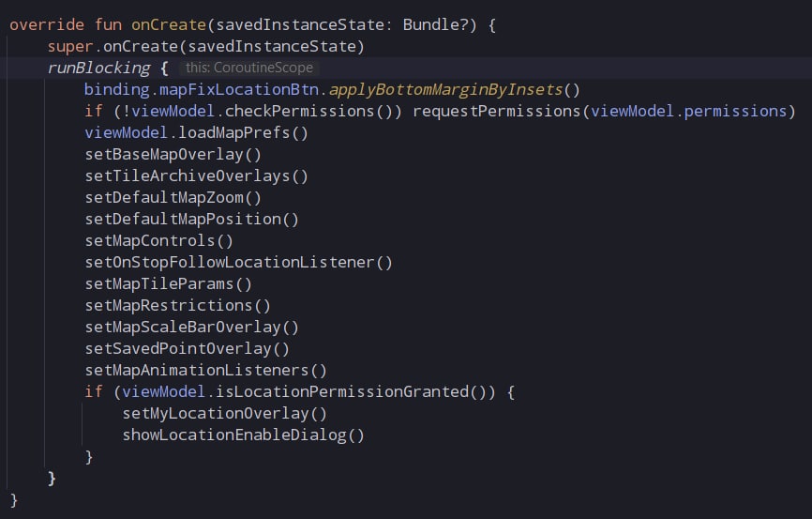Click 'setMapRestrictions()' line
812x519 pixels.
point(177,306)
